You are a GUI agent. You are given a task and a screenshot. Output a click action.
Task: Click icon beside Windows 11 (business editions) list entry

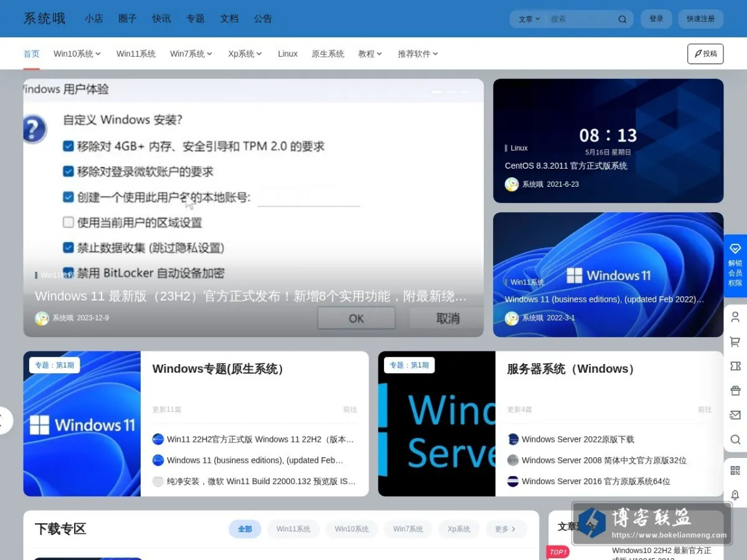point(158,460)
